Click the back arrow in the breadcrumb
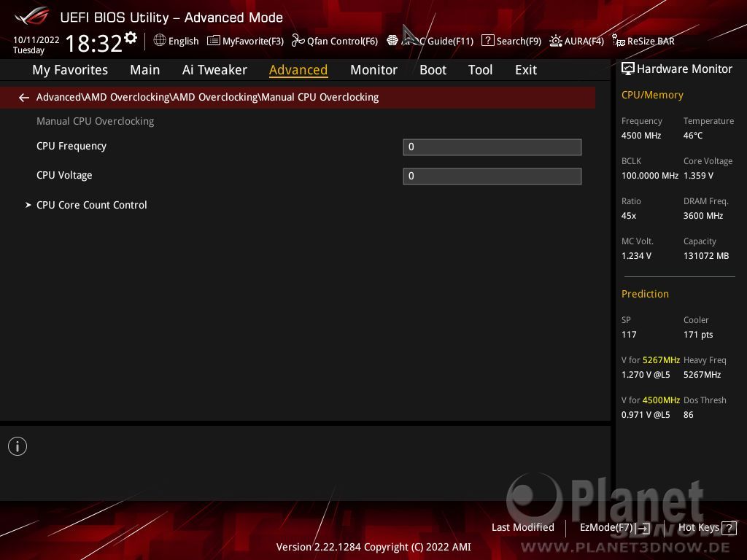The image size is (747, 560). tap(24, 98)
